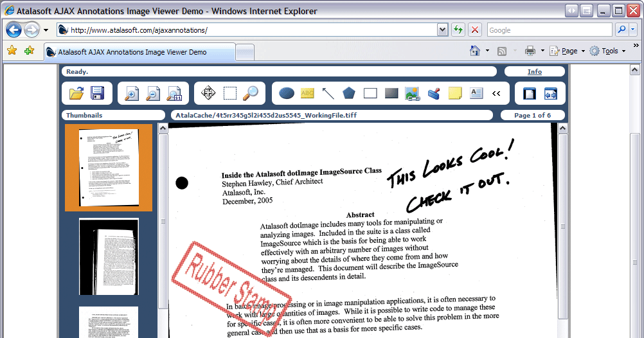This screenshot has height=338, width=644.
Task: Click the Ready status text
Action: [76, 71]
